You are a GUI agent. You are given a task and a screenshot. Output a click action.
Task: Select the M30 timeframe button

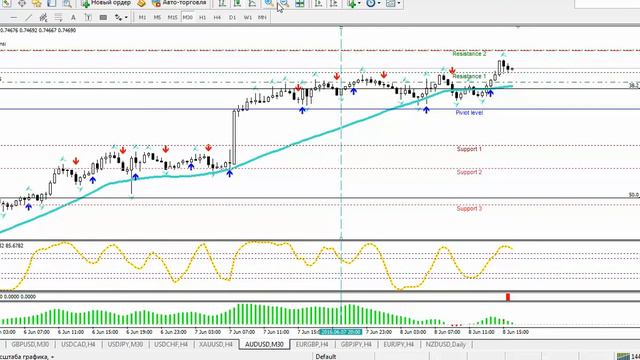click(x=187, y=18)
